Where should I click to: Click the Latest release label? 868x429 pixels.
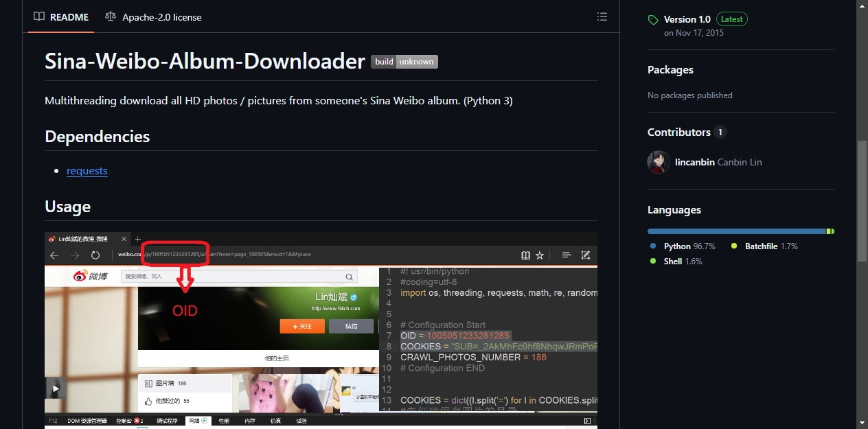click(732, 19)
